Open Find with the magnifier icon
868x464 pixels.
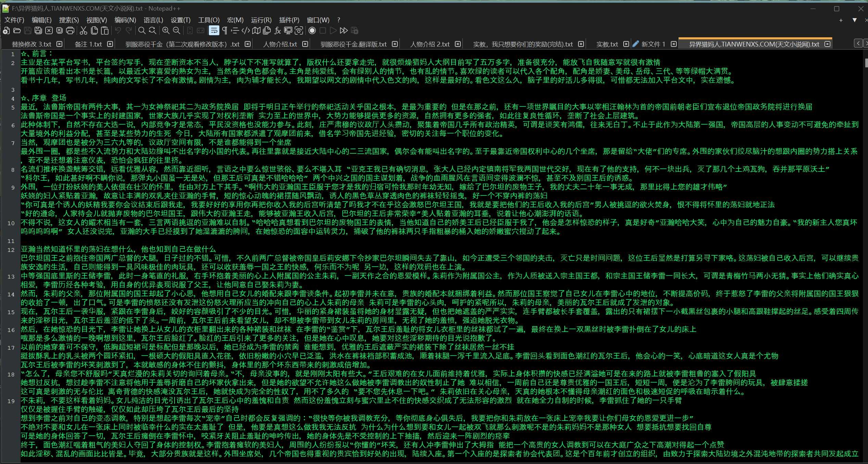(142, 31)
